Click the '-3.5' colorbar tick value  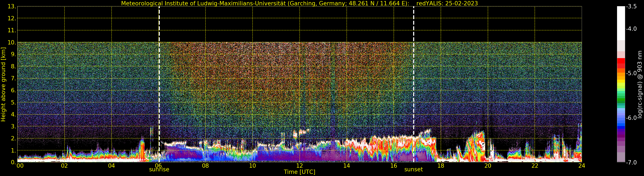[x=632, y=6]
